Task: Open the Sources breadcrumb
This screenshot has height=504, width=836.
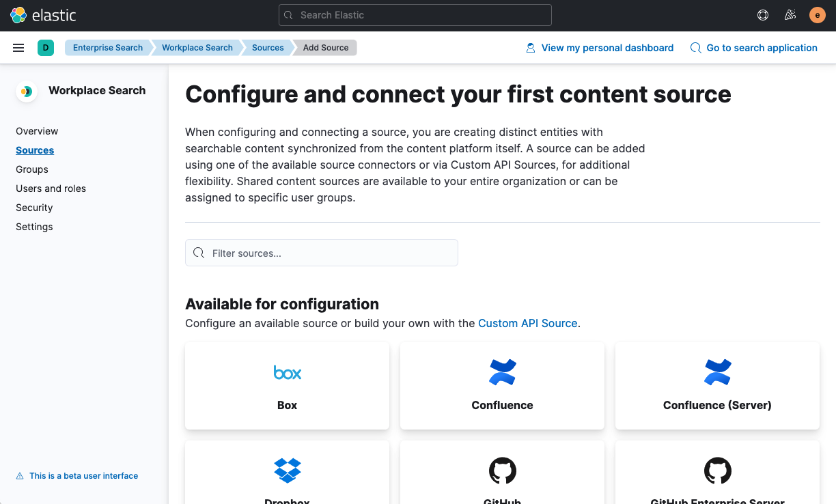Action: [x=268, y=47]
